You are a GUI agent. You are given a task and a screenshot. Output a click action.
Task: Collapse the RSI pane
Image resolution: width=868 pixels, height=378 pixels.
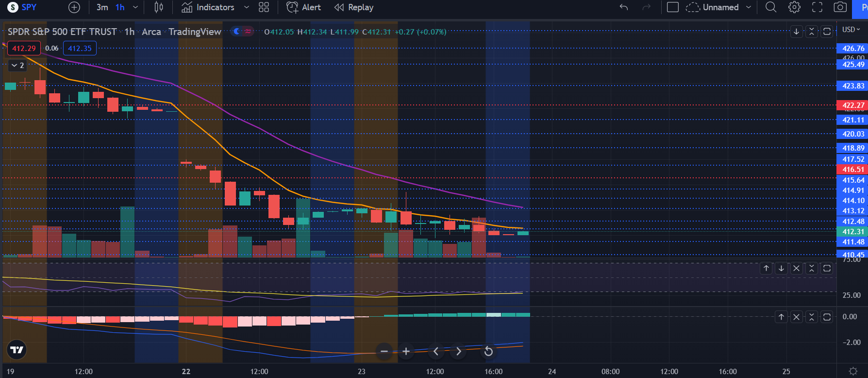pos(812,268)
